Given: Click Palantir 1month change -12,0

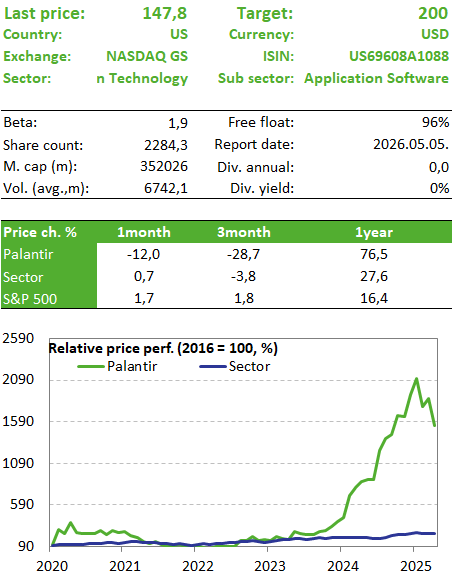Looking at the screenshot, I should coord(144,254).
